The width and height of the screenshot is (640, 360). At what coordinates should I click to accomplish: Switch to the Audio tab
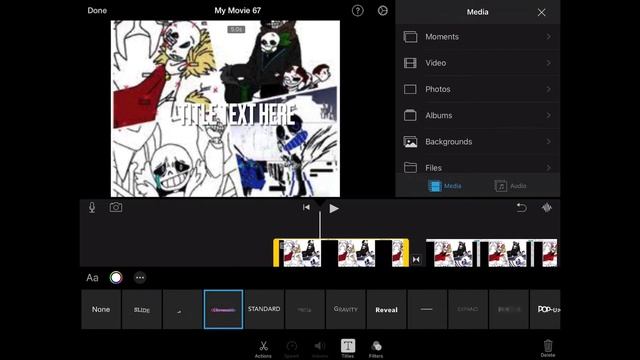(511, 186)
